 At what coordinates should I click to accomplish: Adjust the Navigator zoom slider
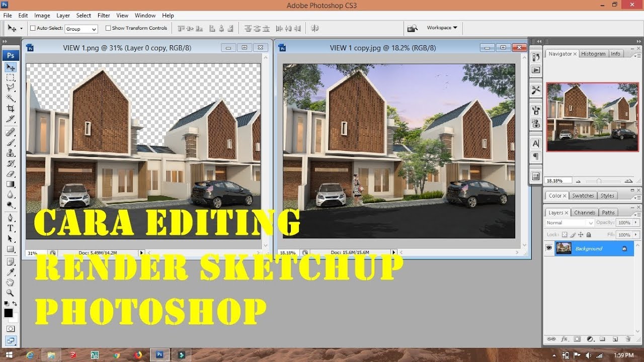[599, 180]
